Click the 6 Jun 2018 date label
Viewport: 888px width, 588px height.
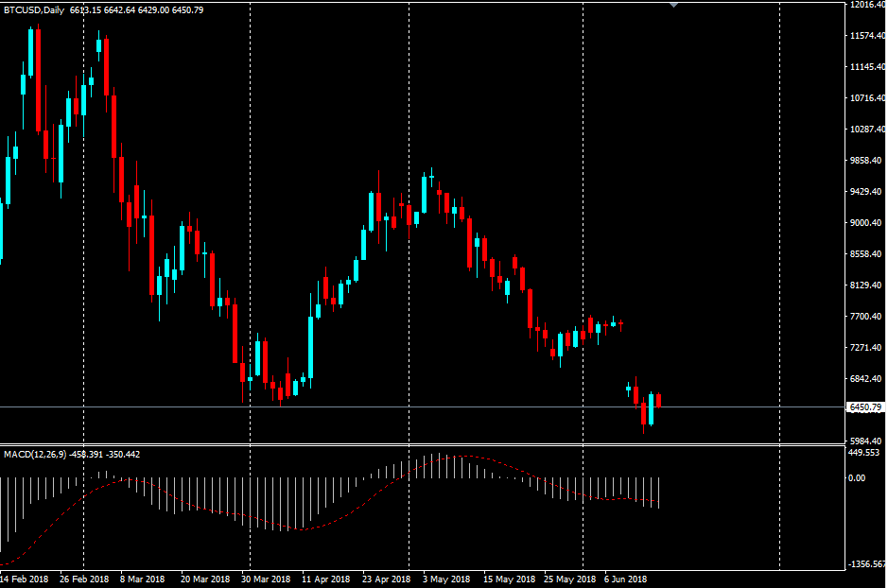point(625,579)
